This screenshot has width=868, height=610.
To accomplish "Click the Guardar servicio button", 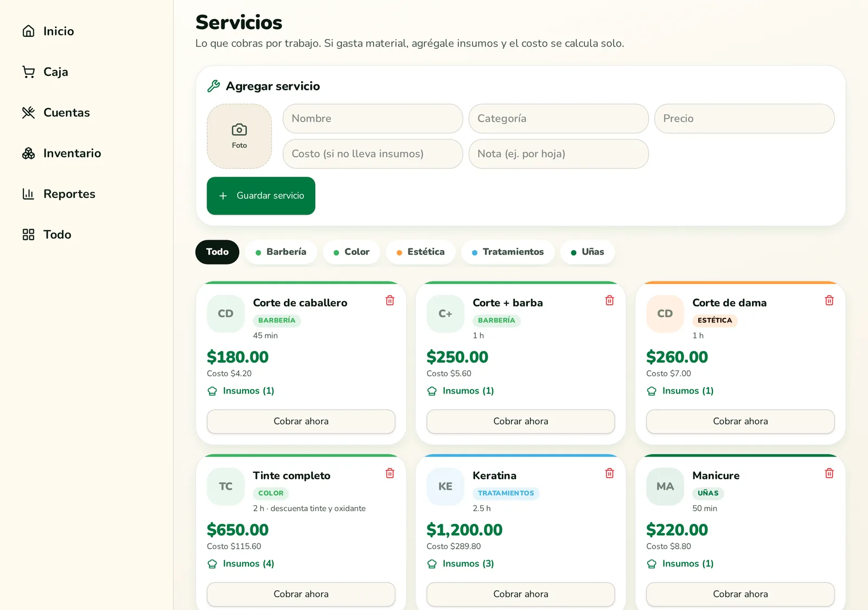I will (x=261, y=196).
